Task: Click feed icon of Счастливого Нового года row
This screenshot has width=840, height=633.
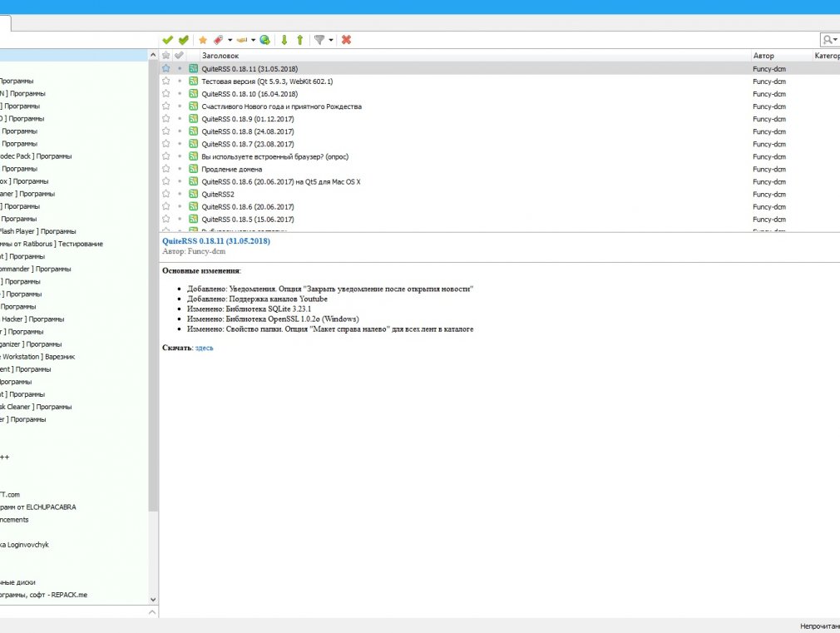Action: [194, 106]
